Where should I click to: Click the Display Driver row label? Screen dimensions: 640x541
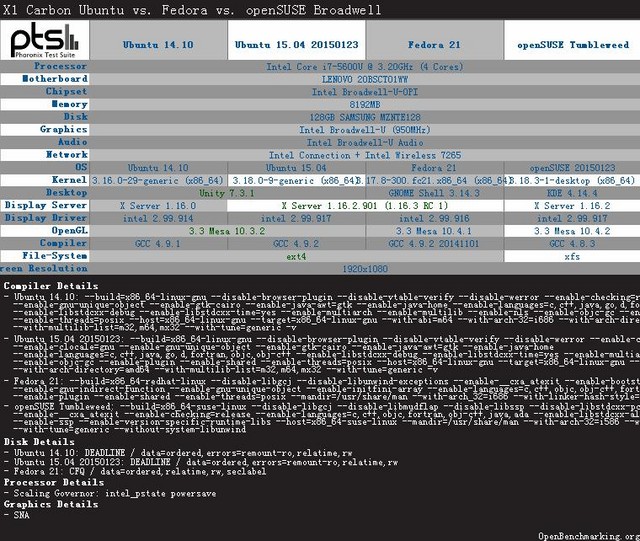pyautogui.click(x=45, y=218)
